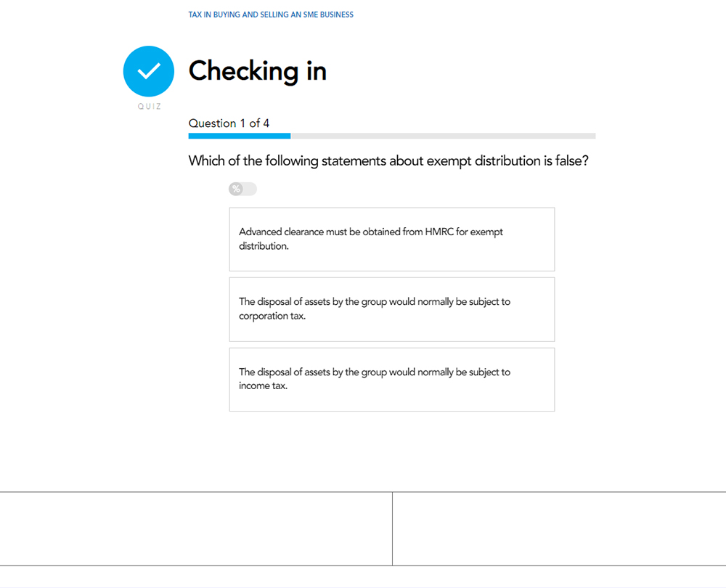Screen dimensions: 726x588
Task: Click the percent symbol knob on the switch
Action: (x=236, y=189)
